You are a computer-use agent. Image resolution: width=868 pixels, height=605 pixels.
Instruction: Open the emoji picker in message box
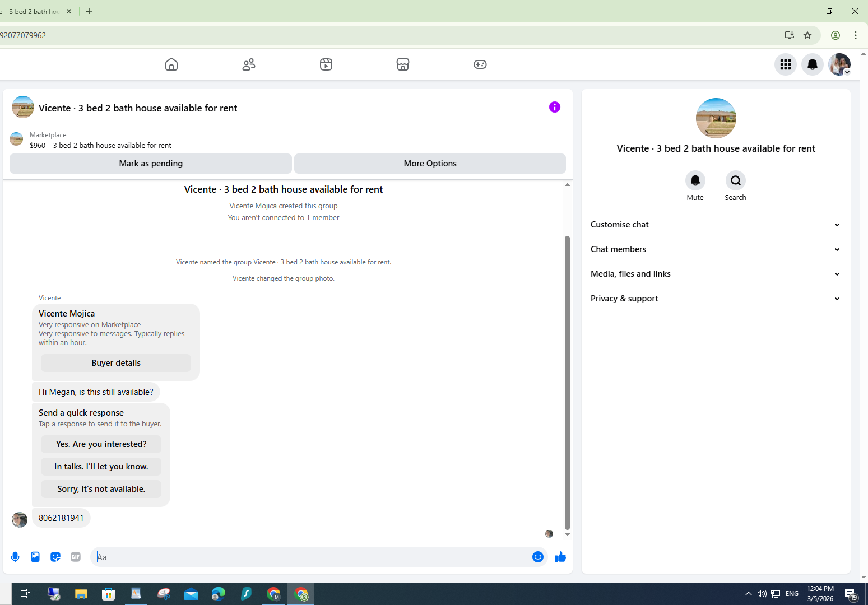pos(538,557)
